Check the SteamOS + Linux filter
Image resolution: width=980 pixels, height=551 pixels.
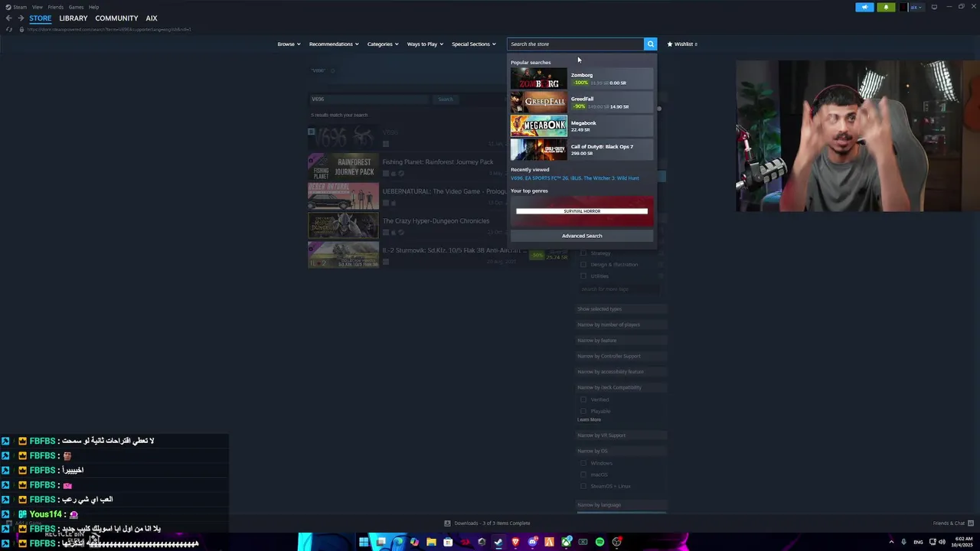(583, 486)
